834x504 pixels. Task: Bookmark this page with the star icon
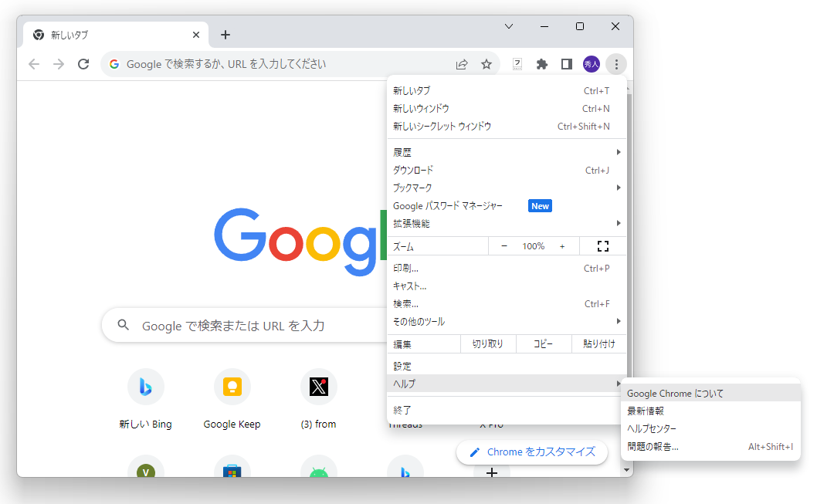(x=486, y=64)
